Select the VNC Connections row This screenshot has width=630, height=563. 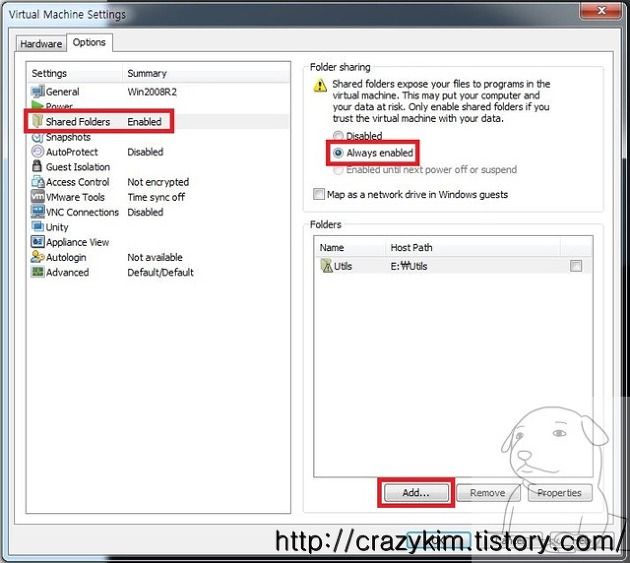pos(159,212)
